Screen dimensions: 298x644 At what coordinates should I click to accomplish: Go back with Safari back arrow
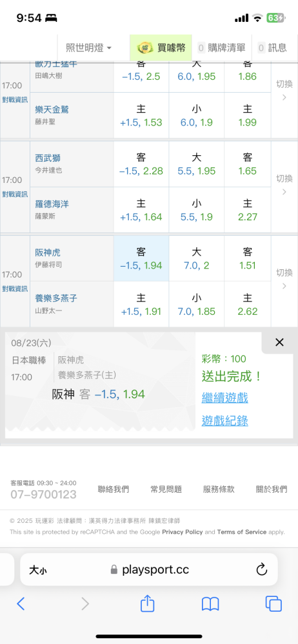[21, 603]
